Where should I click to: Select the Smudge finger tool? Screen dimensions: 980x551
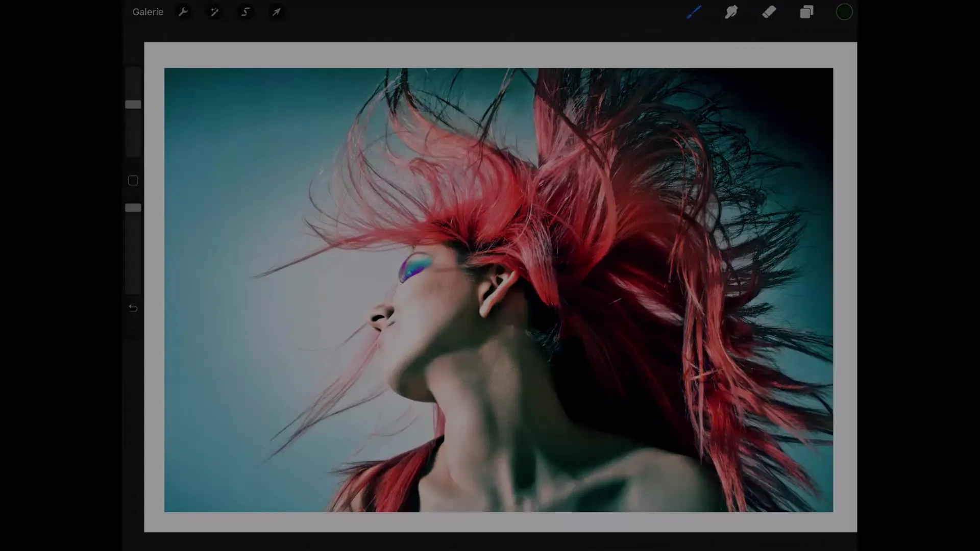pos(731,12)
